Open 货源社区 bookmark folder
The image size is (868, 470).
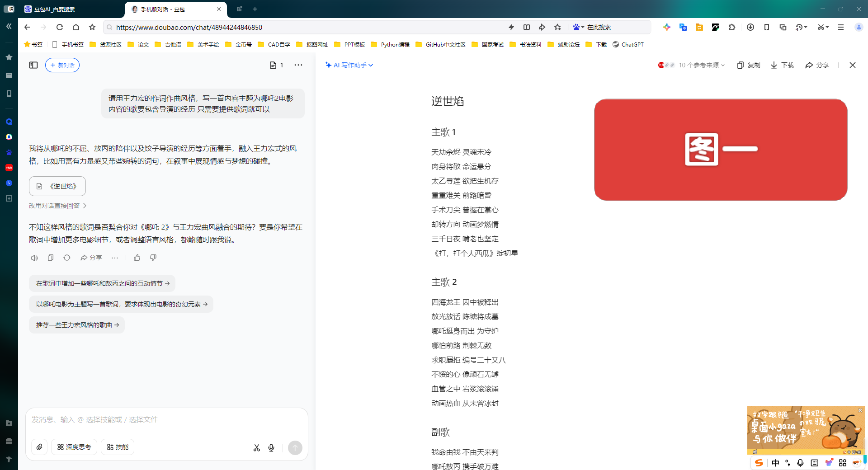(x=106, y=44)
